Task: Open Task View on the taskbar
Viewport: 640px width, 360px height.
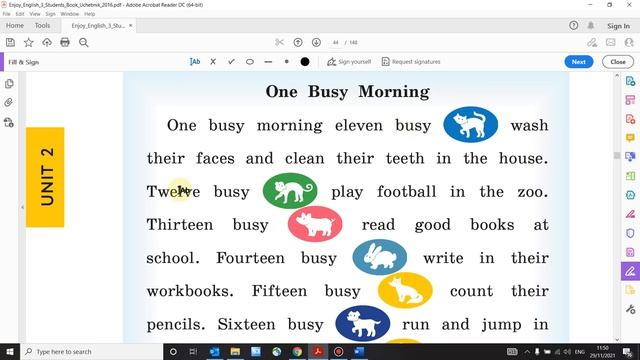Action: pyautogui.click(x=193, y=351)
